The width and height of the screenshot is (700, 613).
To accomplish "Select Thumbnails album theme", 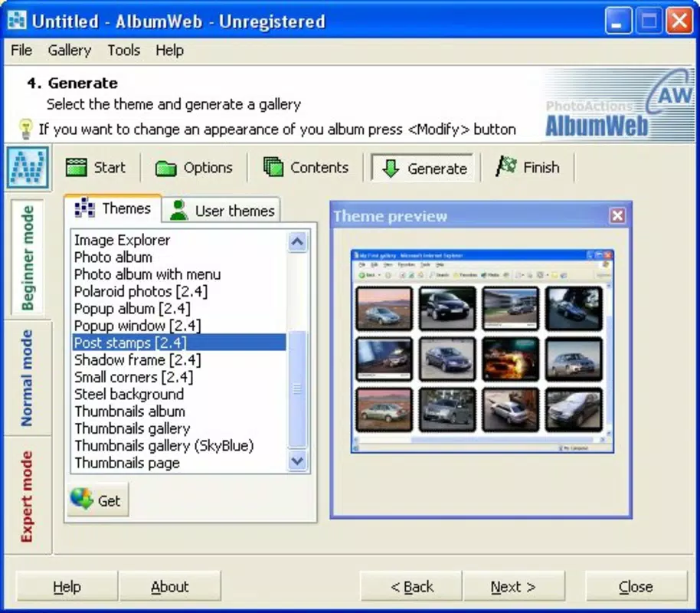I will [x=178, y=411].
